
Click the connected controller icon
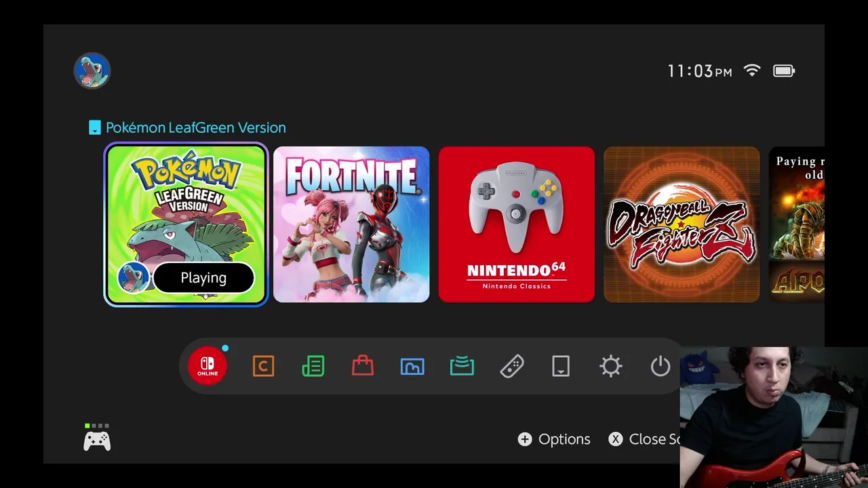point(97,438)
